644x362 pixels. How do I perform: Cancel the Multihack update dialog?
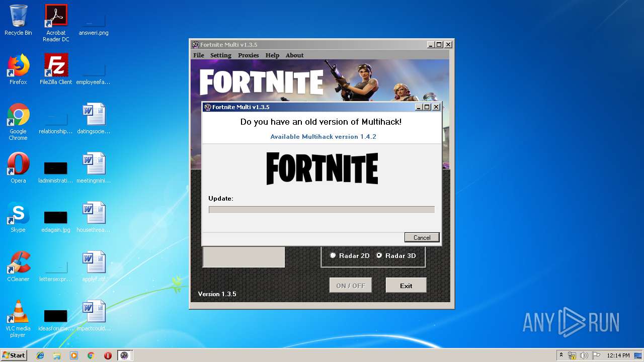click(422, 237)
